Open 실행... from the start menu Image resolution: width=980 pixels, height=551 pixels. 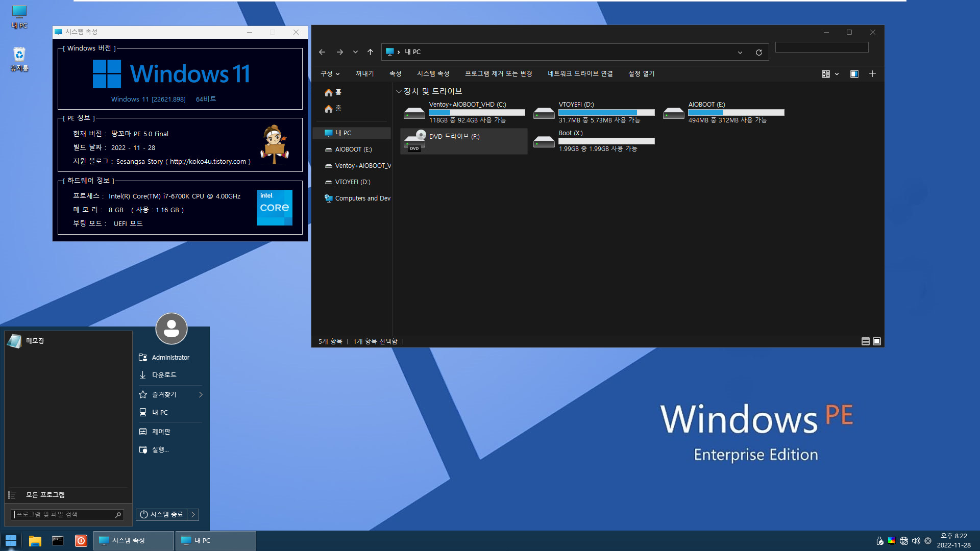(170, 449)
